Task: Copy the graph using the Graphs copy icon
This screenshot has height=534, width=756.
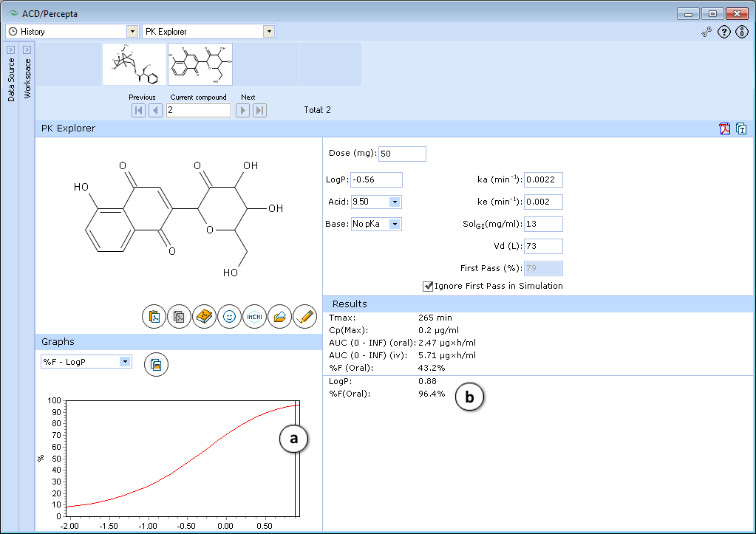Action: pyautogui.click(x=156, y=365)
